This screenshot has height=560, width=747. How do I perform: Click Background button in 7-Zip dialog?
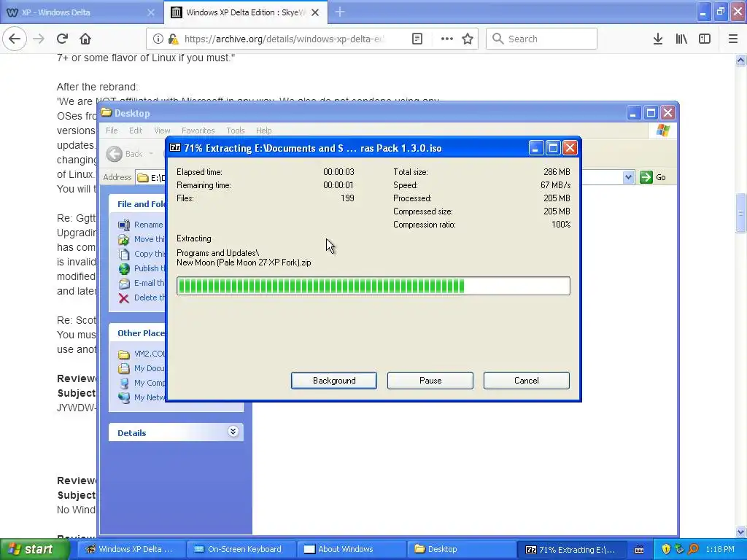pos(334,381)
